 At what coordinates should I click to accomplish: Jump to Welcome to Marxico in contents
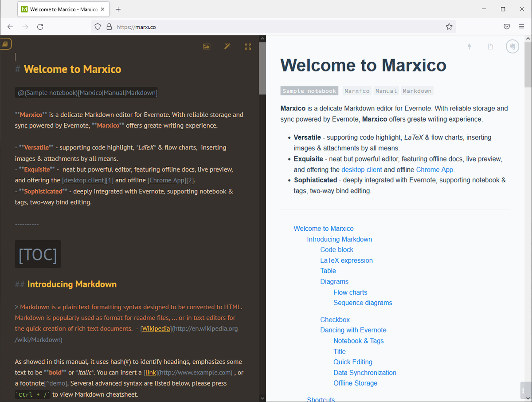tap(324, 229)
